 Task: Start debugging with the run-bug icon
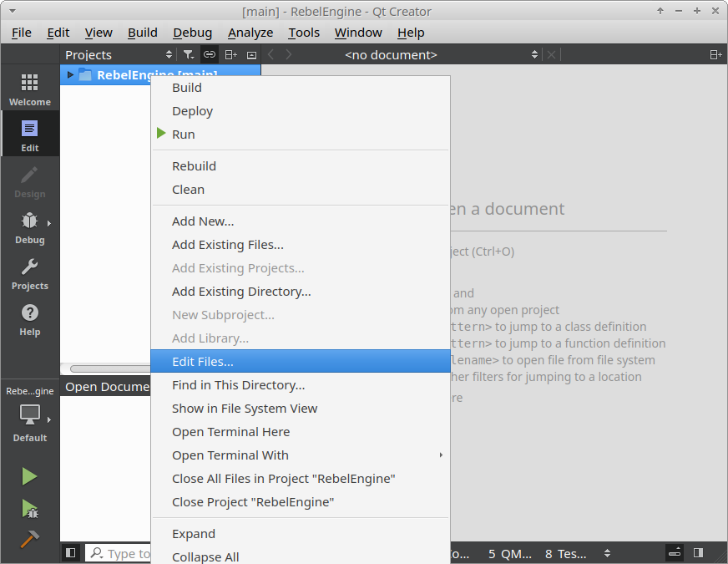click(30, 509)
